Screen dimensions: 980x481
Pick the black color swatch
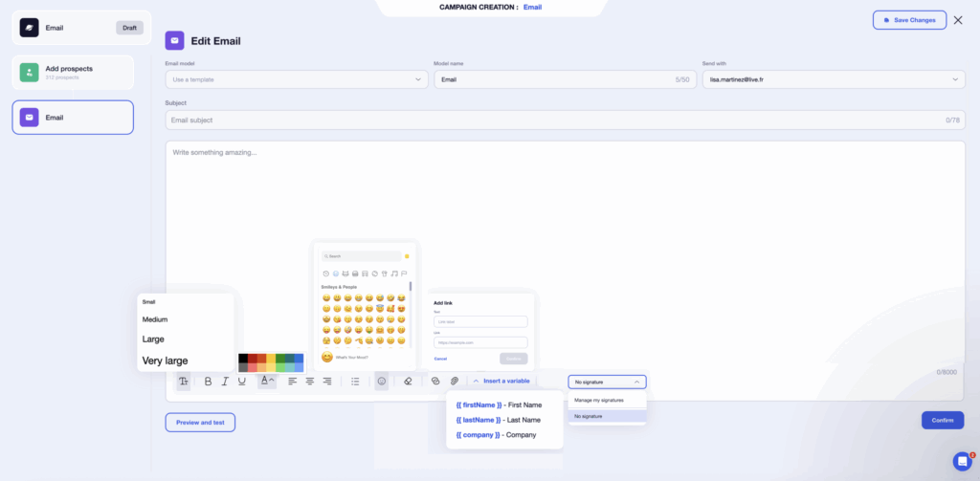coord(243,358)
